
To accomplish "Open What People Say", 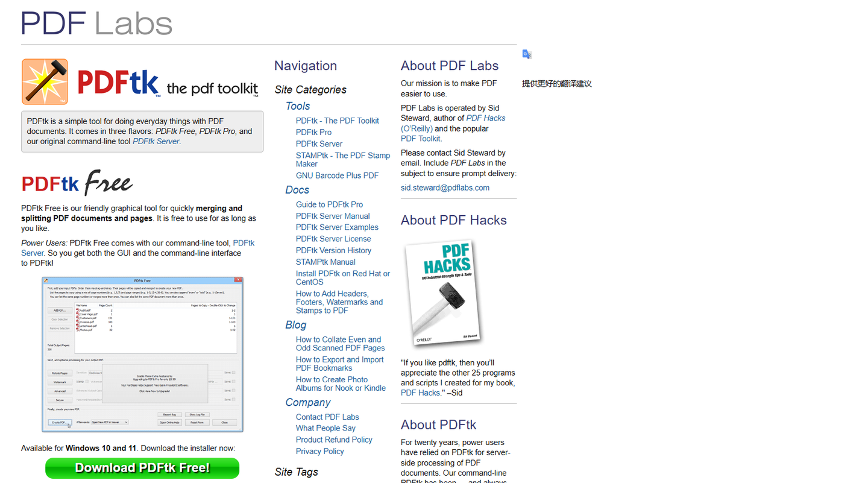I will (x=325, y=428).
